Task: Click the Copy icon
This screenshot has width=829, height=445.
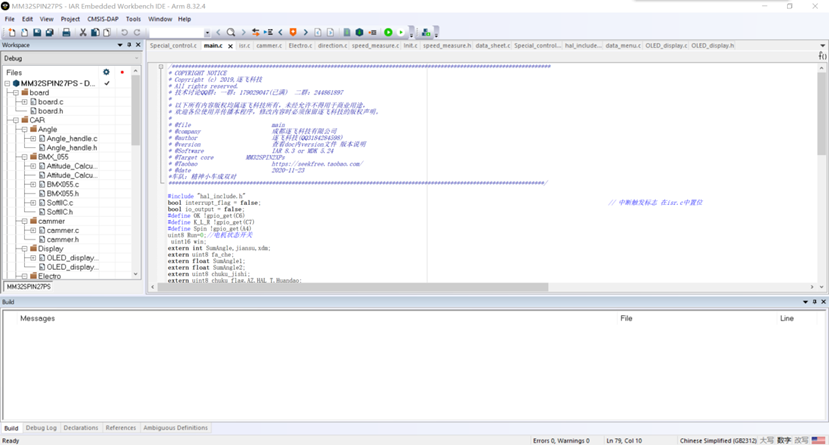Action: tap(95, 32)
